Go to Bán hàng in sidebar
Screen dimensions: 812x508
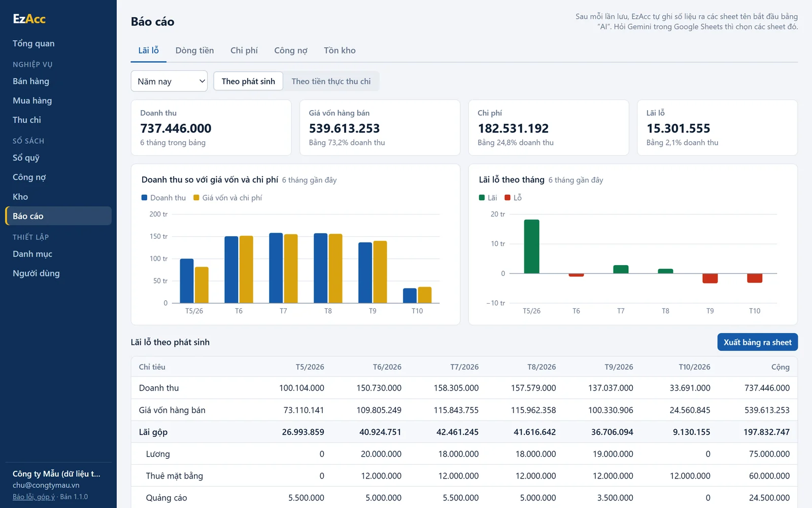pyautogui.click(x=31, y=81)
